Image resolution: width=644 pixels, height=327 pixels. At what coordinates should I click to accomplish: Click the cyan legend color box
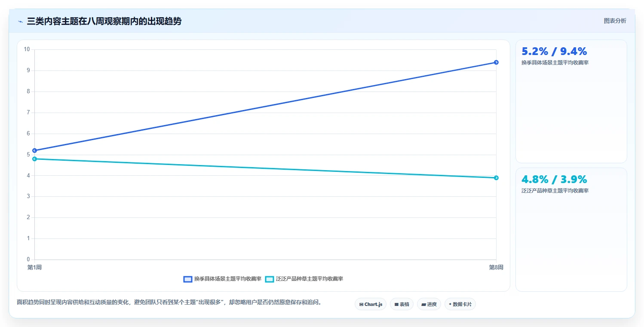pyautogui.click(x=269, y=279)
